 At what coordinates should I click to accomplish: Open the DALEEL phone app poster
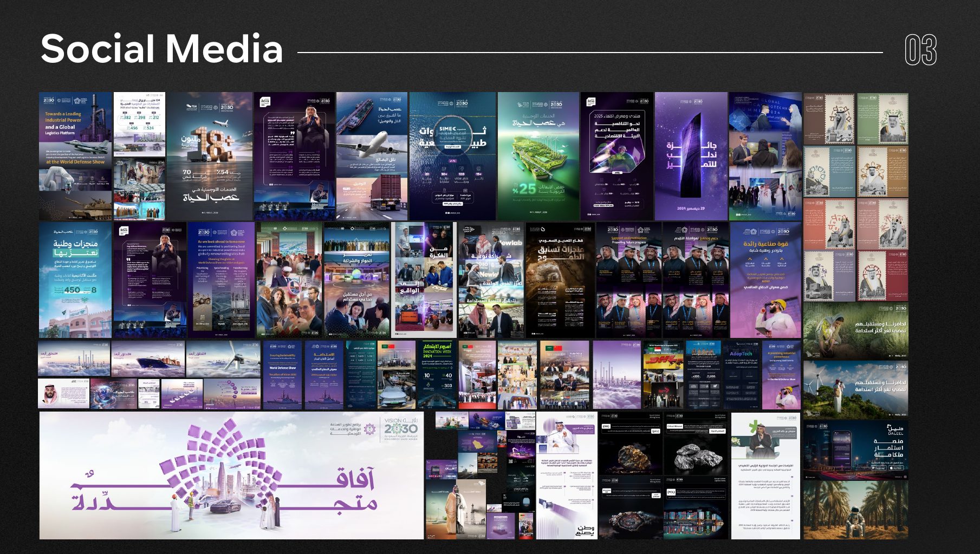(x=856, y=450)
